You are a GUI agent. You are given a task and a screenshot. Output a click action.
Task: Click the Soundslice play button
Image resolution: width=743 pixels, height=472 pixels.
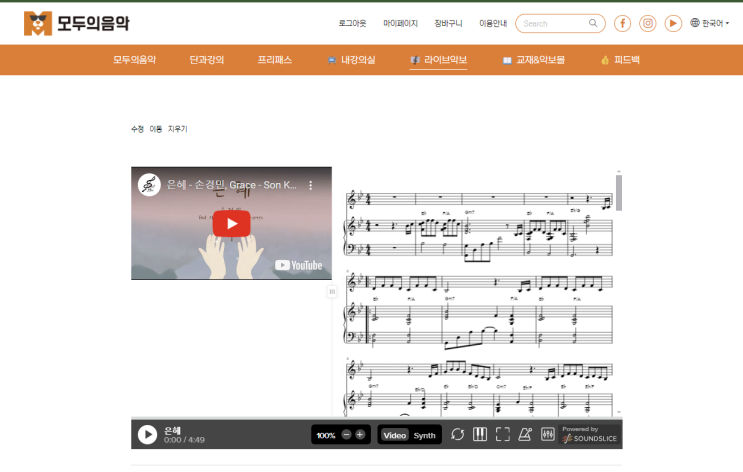[147, 435]
